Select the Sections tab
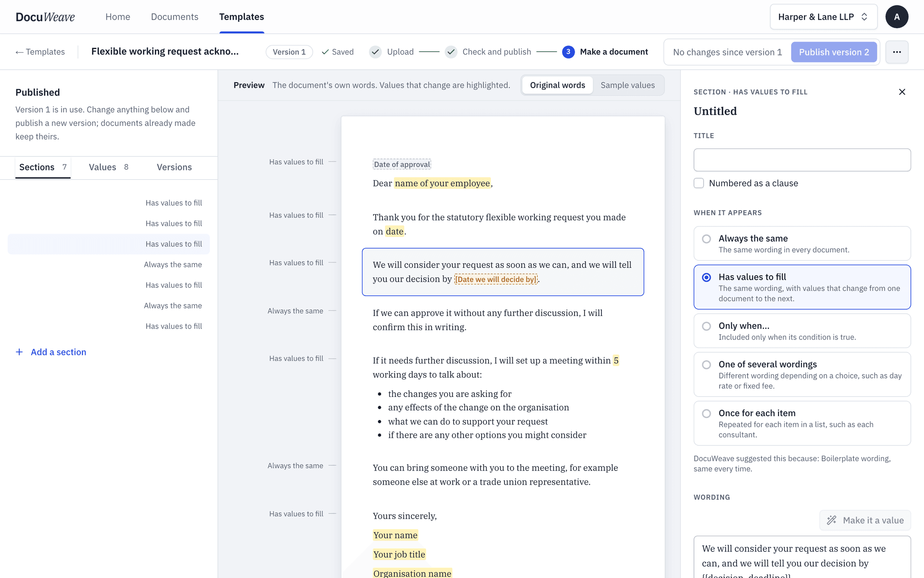 tap(43, 167)
